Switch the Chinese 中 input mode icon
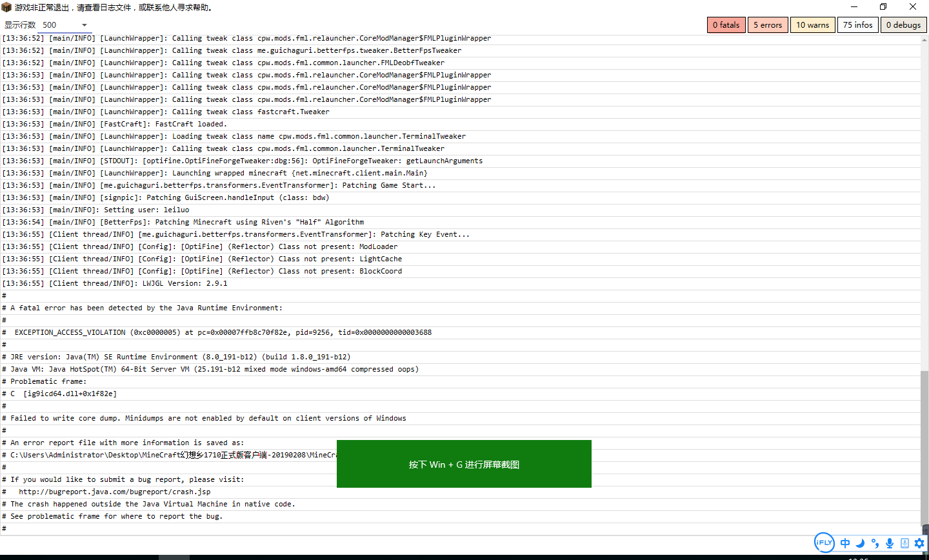 click(x=845, y=543)
